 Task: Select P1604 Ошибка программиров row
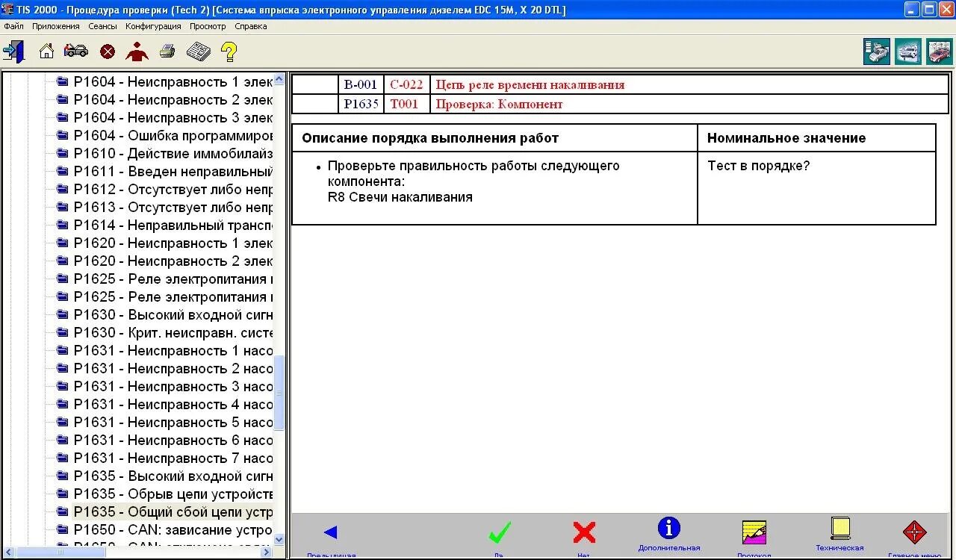coord(164,135)
